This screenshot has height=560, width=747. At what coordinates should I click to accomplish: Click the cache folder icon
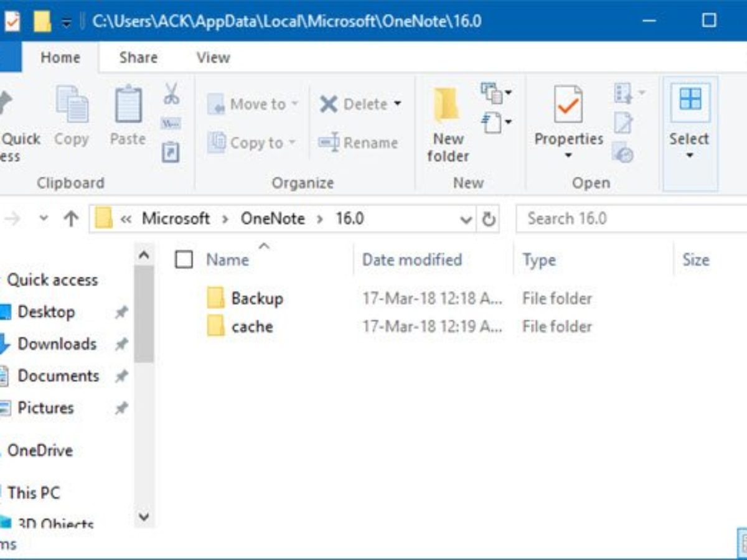[x=215, y=327]
